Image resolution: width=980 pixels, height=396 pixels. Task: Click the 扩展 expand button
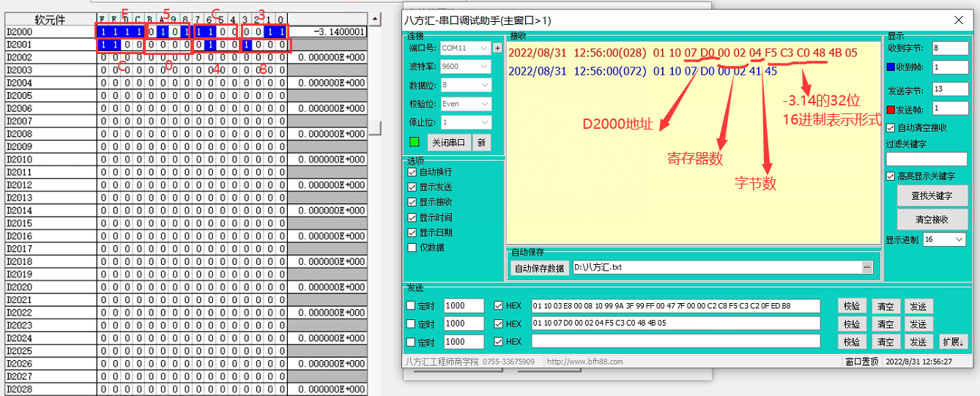[952, 342]
